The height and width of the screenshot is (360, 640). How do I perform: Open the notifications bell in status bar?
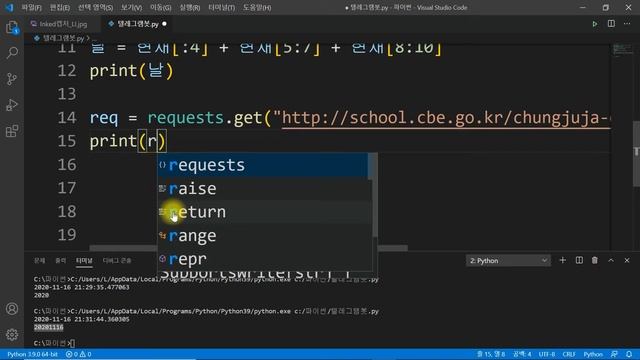tap(629, 354)
